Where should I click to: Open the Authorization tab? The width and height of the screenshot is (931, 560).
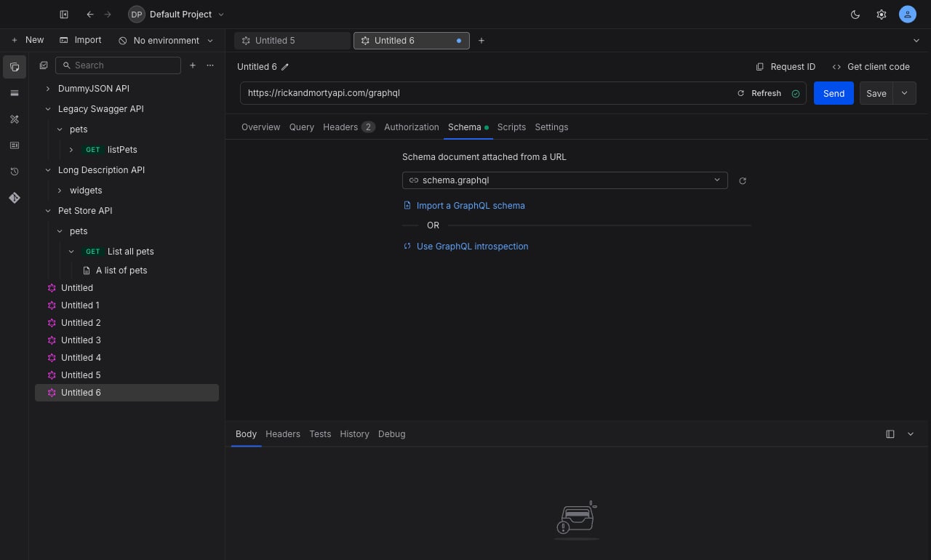tap(412, 127)
